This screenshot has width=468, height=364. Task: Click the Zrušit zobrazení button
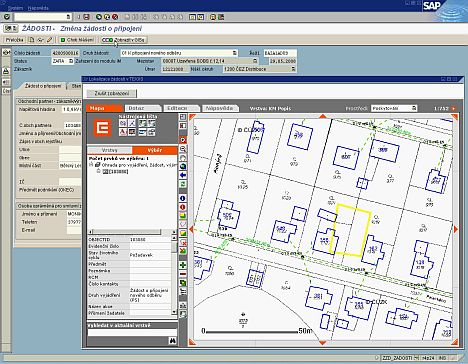point(111,93)
